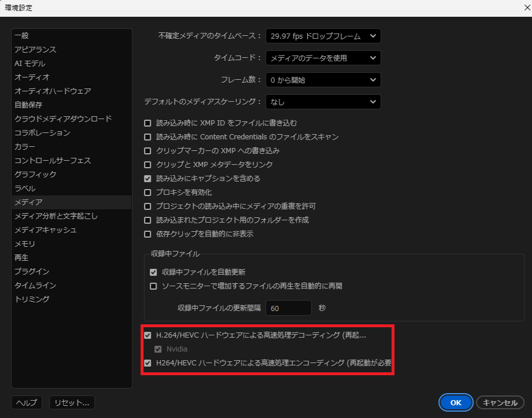
Task: Open the タイムコード dropdown menu
Action: click(323, 58)
